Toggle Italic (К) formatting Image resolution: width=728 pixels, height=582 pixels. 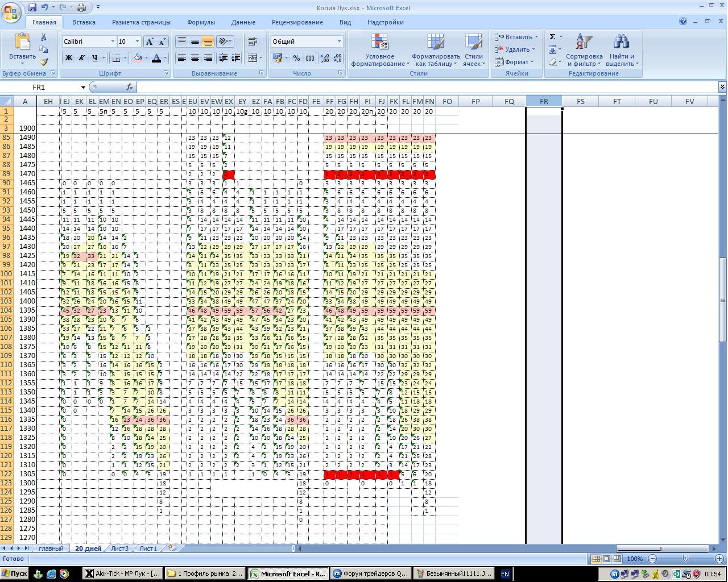[x=81, y=58]
